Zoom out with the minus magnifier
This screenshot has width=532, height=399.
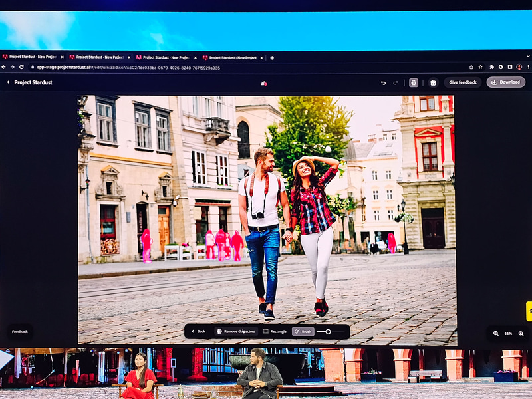pyautogui.click(x=495, y=334)
